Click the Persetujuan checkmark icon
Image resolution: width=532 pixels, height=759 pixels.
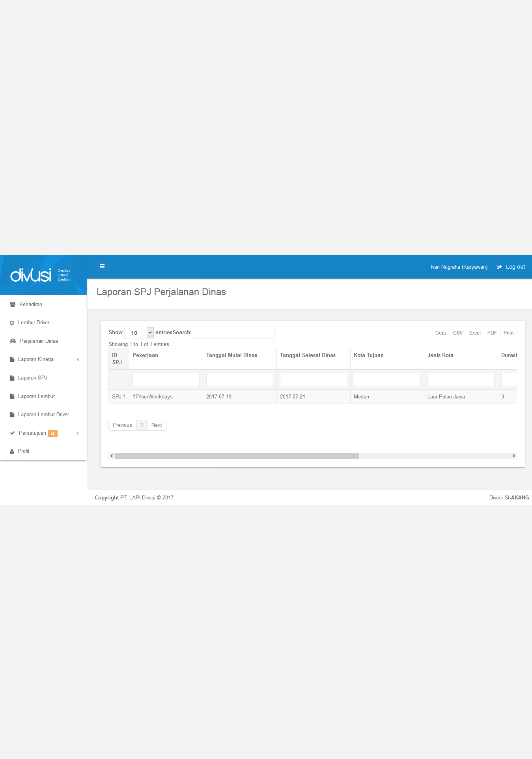[12, 433]
